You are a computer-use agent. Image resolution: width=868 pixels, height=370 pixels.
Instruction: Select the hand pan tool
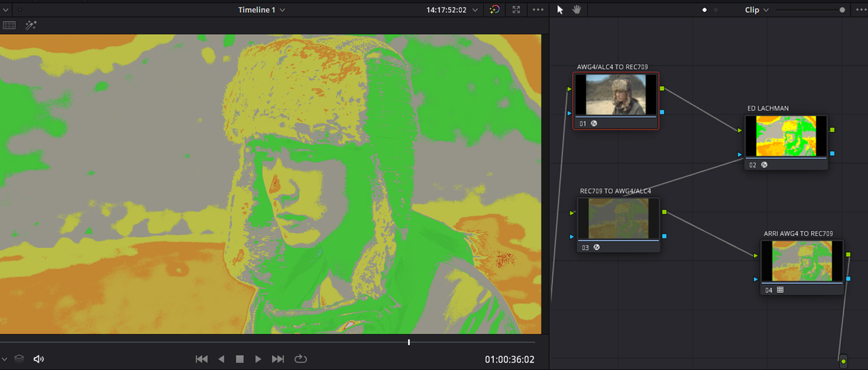coord(578,9)
